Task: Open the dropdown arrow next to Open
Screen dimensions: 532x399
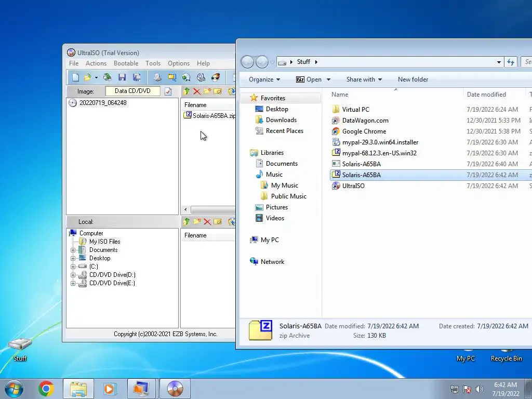Action: pos(328,79)
